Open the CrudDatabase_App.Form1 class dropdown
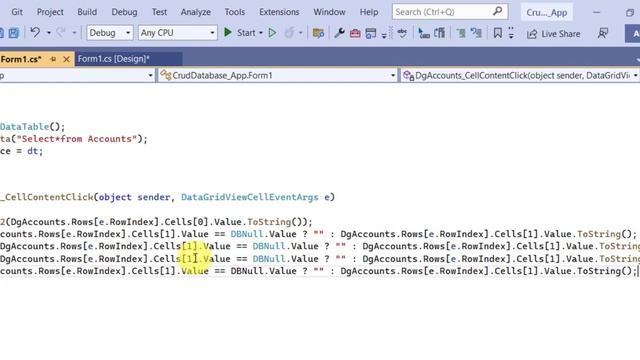Image resolution: width=640 pixels, height=360 pixels. tap(278, 75)
